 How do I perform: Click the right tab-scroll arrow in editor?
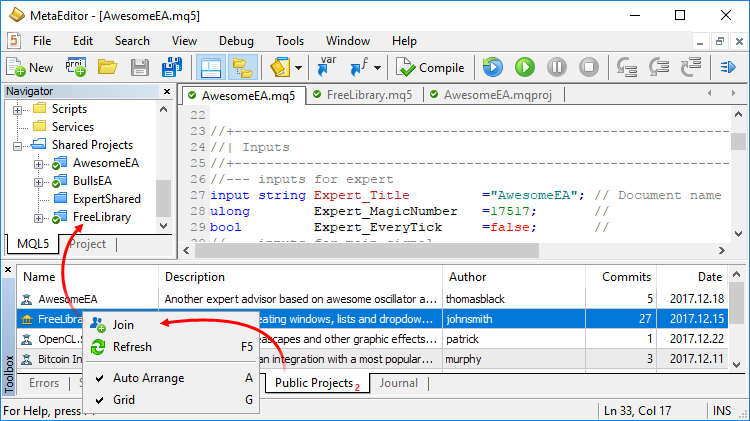[x=733, y=93]
